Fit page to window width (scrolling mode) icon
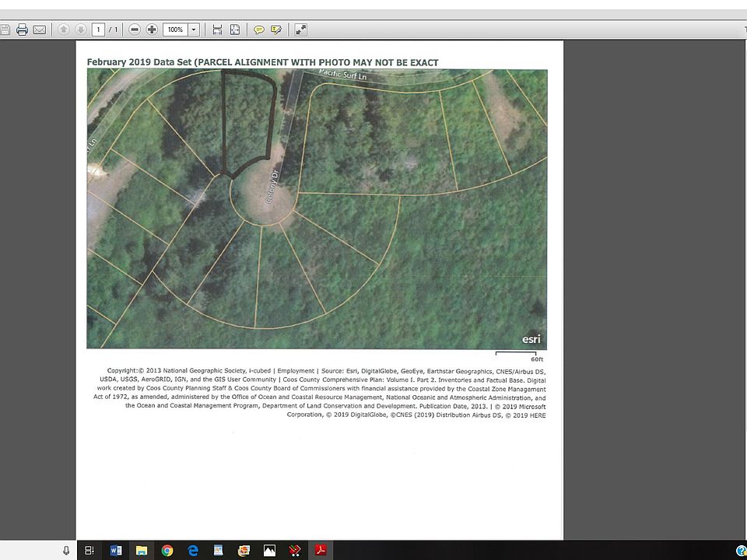Viewport: 747px width, 560px height. (x=217, y=30)
